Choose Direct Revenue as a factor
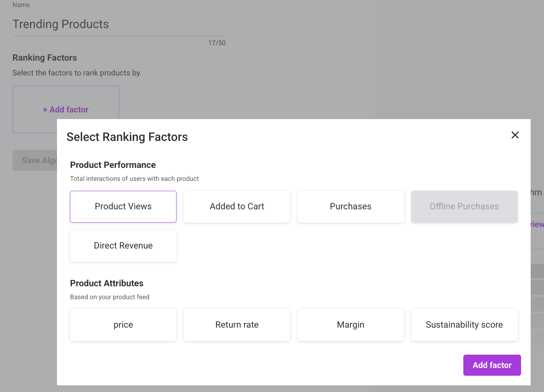Image resolution: width=544 pixels, height=392 pixels. pos(123,246)
